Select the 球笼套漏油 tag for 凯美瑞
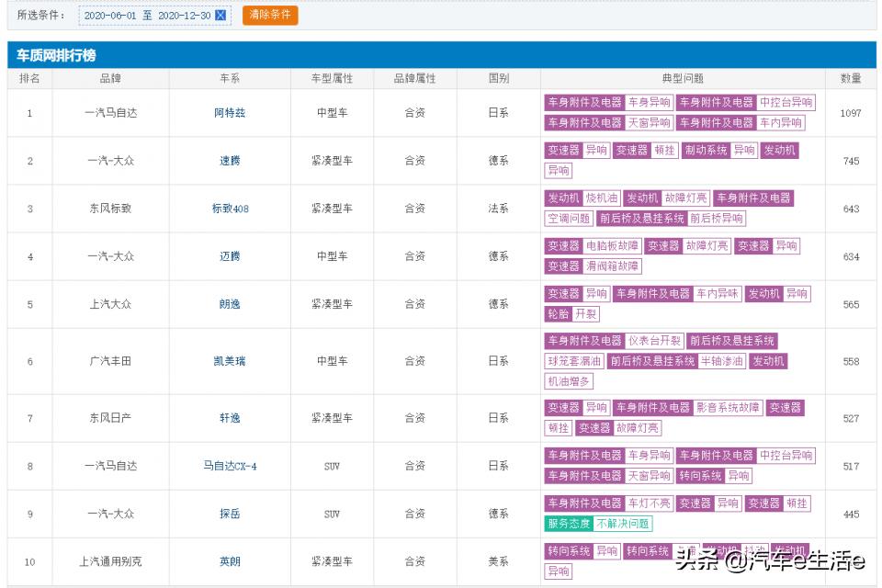The height and width of the screenshot is (588, 882). [x=574, y=361]
